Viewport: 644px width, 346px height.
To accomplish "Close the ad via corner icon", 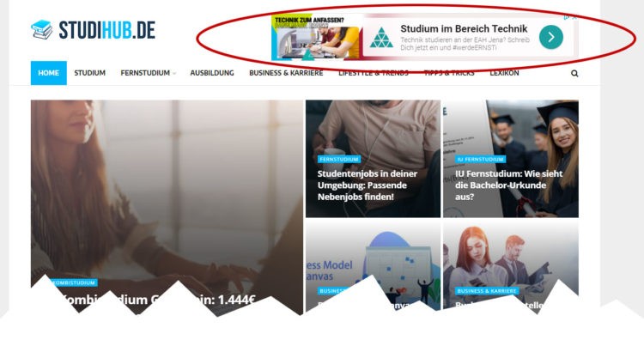I will pos(574,17).
